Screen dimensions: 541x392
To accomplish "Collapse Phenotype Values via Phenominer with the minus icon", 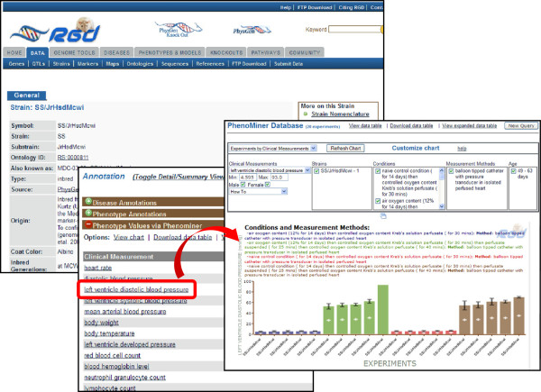I will (88, 224).
